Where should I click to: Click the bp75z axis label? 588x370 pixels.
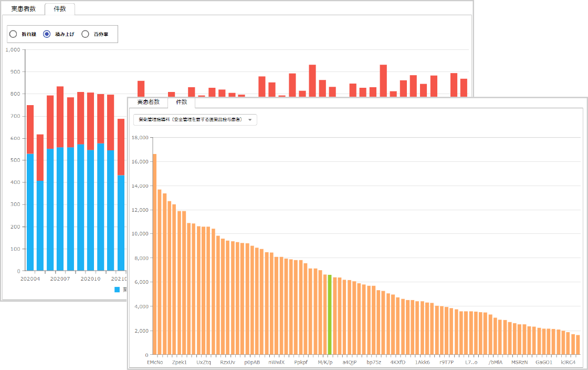(374, 363)
